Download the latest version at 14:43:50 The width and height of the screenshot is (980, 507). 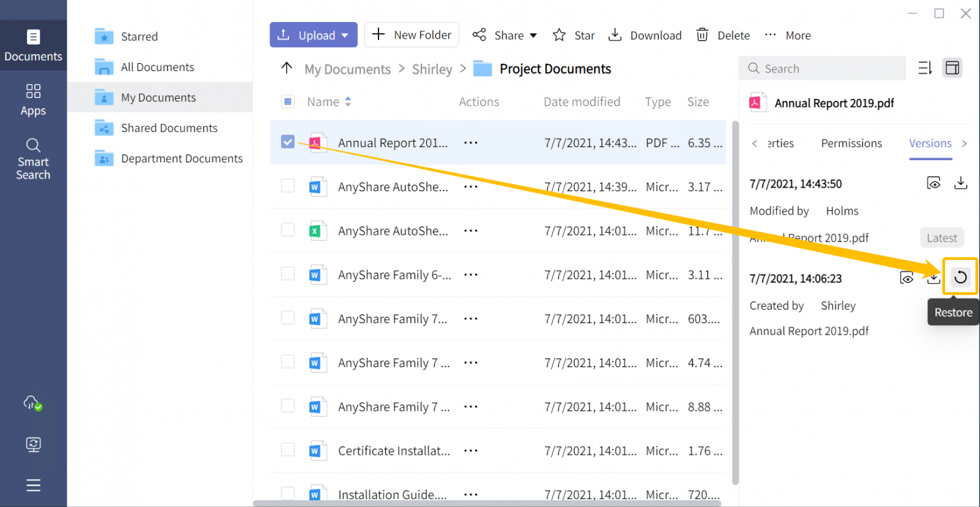pyautogui.click(x=960, y=183)
